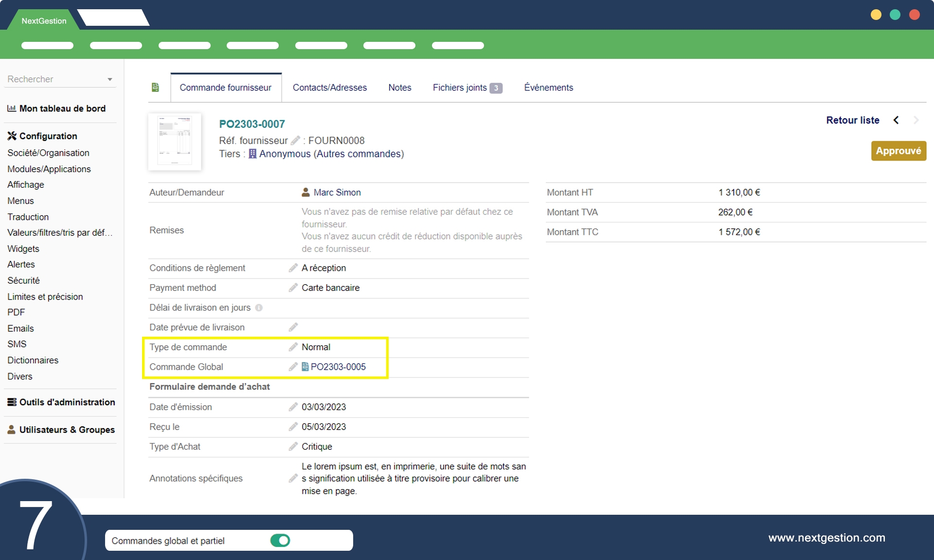Click info icon near Délai de livraison
The image size is (934, 560).
coord(259,308)
